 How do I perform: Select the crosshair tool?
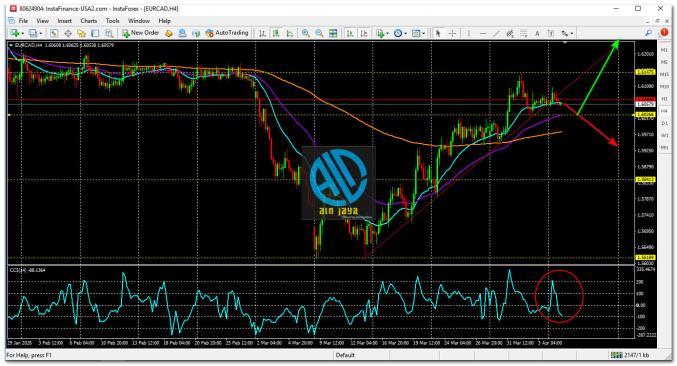click(452, 33)
